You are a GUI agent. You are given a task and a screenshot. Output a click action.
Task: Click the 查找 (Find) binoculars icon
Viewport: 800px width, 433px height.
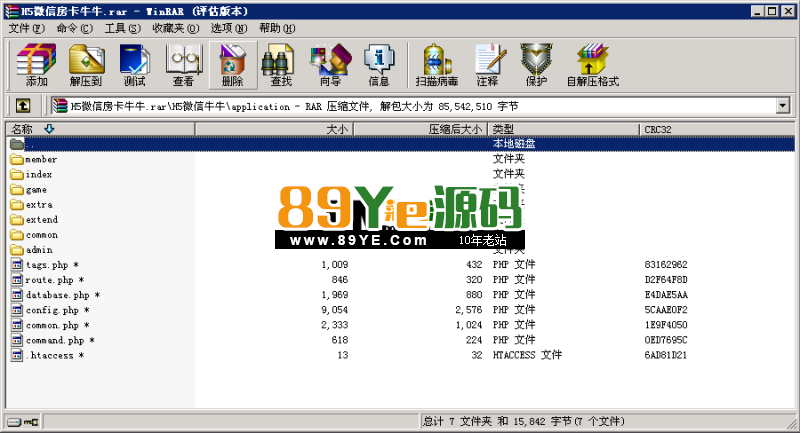click(282, 65)
